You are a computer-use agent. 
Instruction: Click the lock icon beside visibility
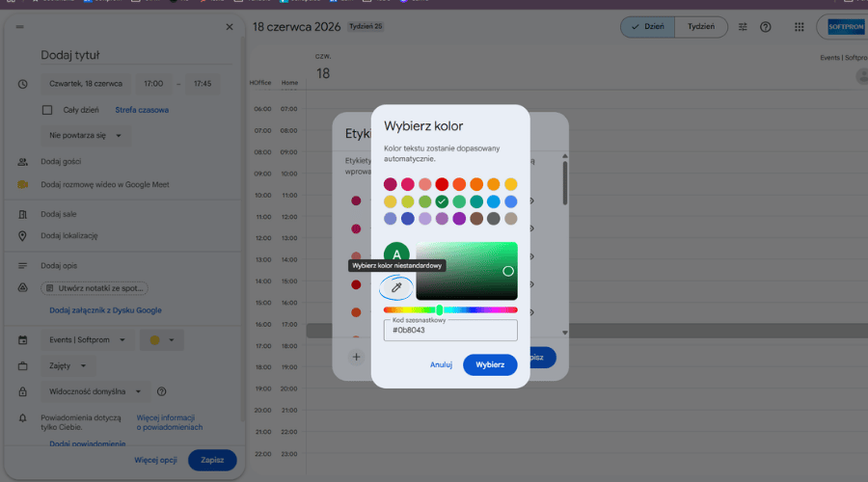point(23,391)
